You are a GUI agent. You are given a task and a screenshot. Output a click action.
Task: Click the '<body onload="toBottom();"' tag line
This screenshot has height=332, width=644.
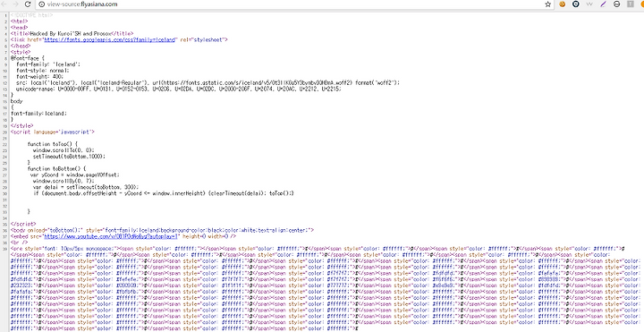click(x=162, y=231)
